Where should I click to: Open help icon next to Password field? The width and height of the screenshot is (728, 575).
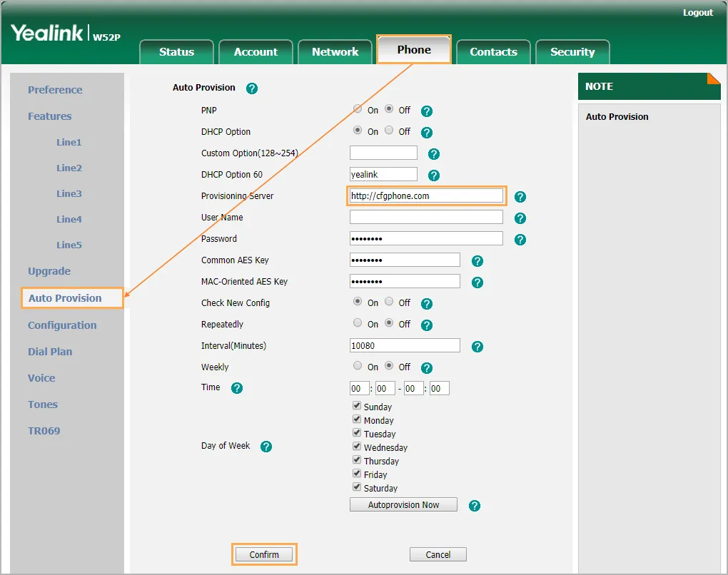click(520, 240)
